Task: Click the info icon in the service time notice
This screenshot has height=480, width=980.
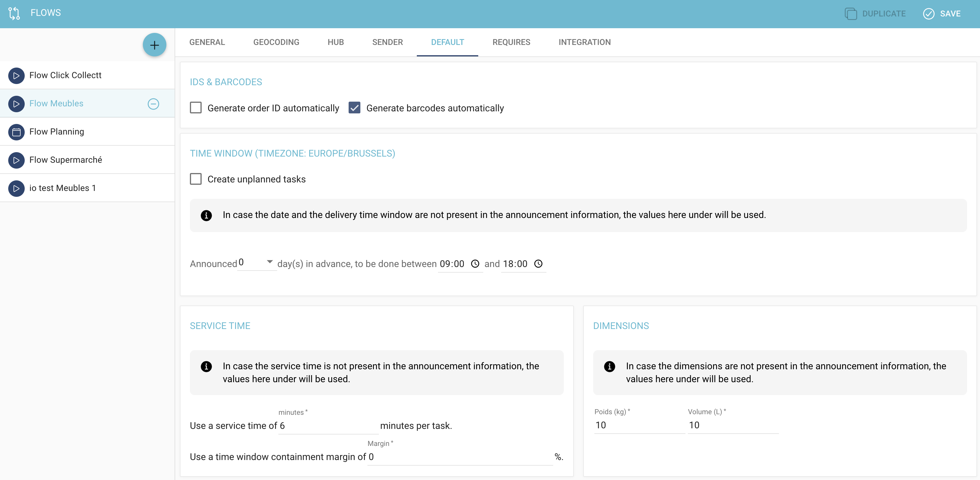Action: [206, 366]
